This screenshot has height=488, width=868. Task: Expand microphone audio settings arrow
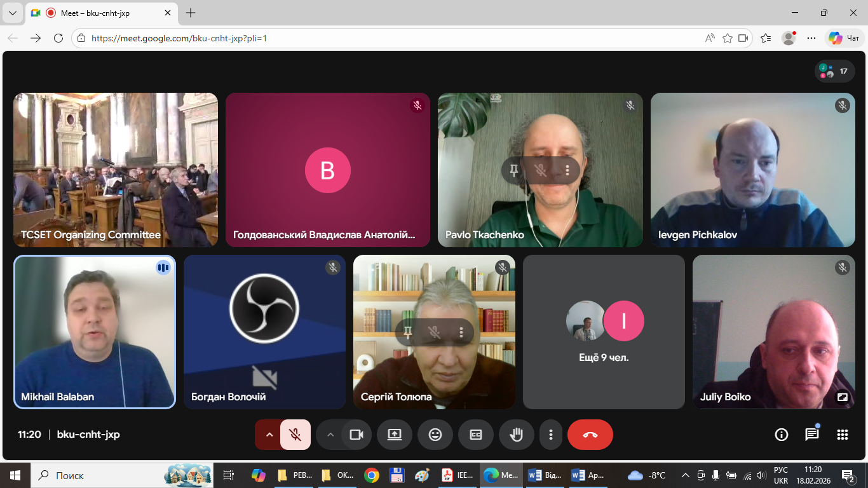[269, 435]
